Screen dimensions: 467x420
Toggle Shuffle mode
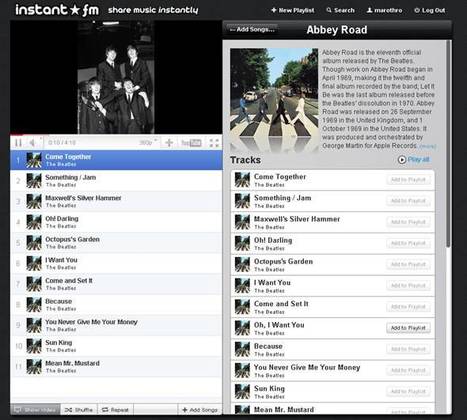(x=79, y=409)
